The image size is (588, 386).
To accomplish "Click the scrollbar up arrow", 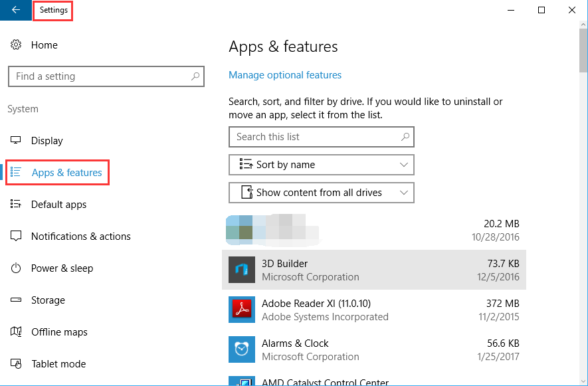I will coord(583,25).
